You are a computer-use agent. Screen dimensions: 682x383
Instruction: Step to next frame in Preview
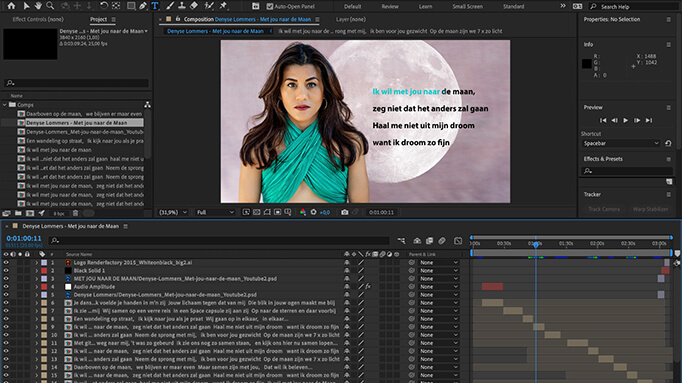click(637, 120)
